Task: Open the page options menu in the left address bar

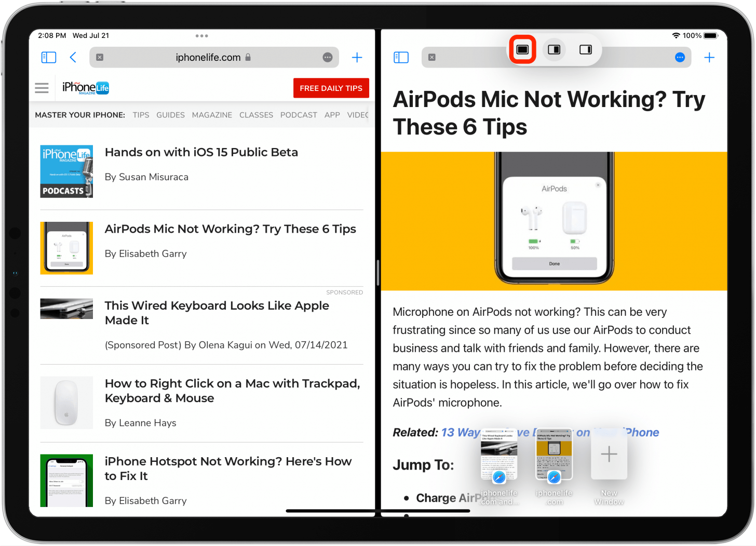Action: 327,57
